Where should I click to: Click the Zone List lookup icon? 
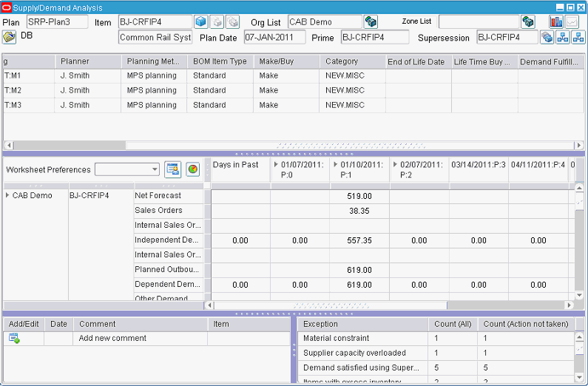click(x=528, y=21)
